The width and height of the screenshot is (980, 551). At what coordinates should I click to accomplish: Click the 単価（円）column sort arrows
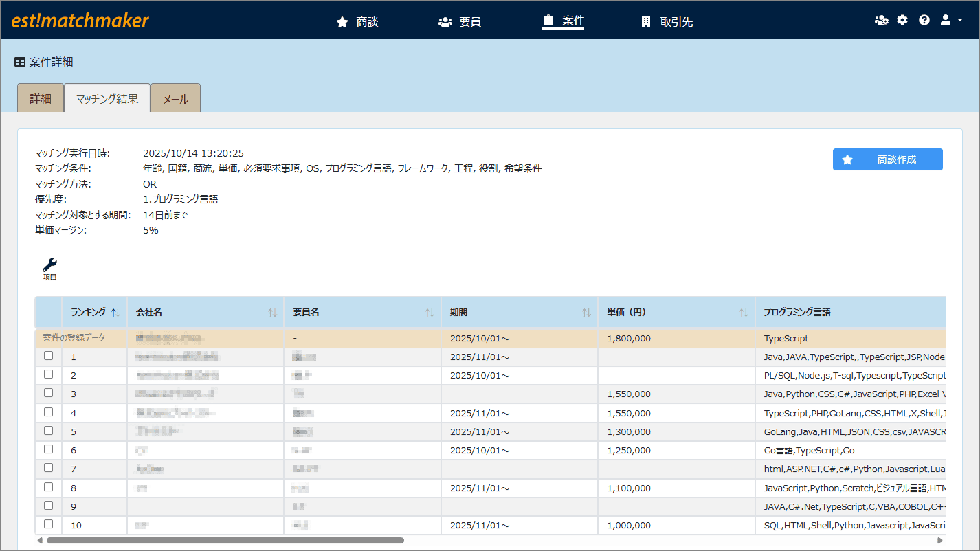744,312
